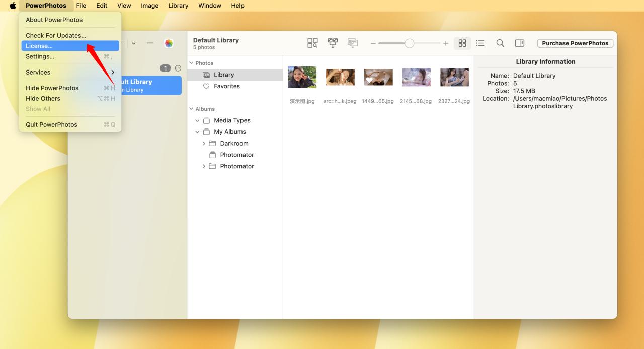Click the Favorites heart icon

pos(206,86)
